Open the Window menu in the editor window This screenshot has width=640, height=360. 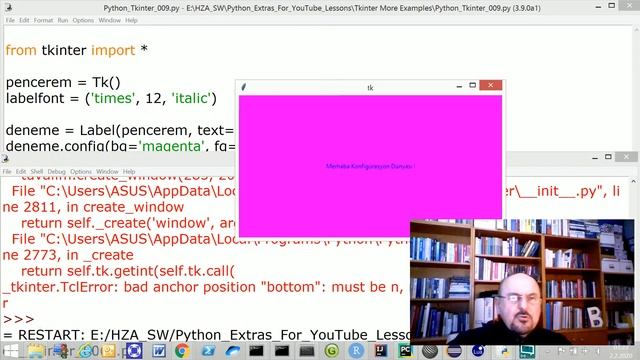[x=109, y=20]
